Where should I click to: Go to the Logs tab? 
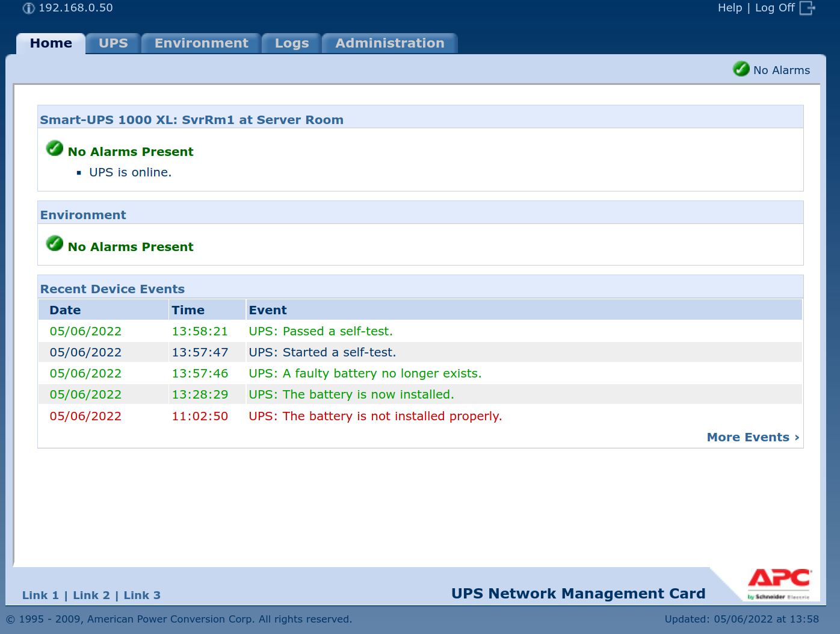[x=292, y=43]
